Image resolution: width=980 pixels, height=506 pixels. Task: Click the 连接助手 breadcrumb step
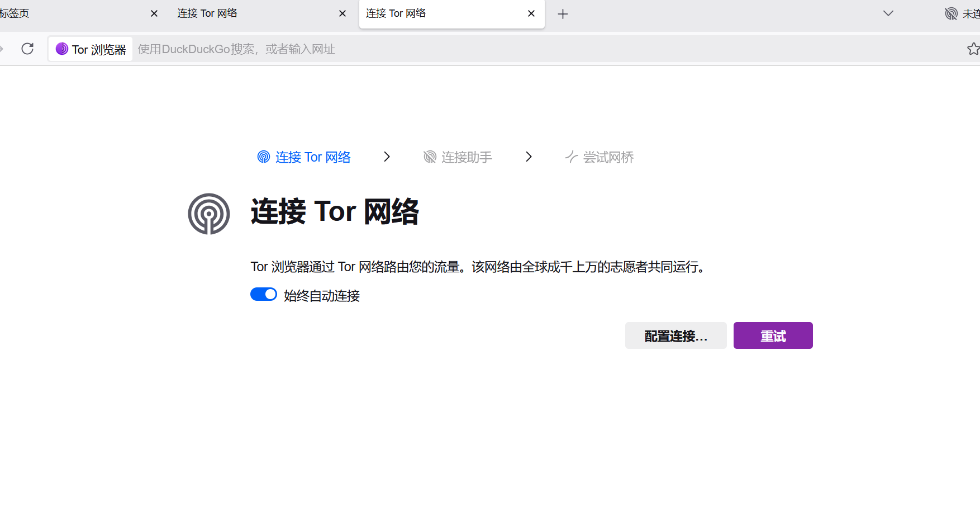[458, 157]
